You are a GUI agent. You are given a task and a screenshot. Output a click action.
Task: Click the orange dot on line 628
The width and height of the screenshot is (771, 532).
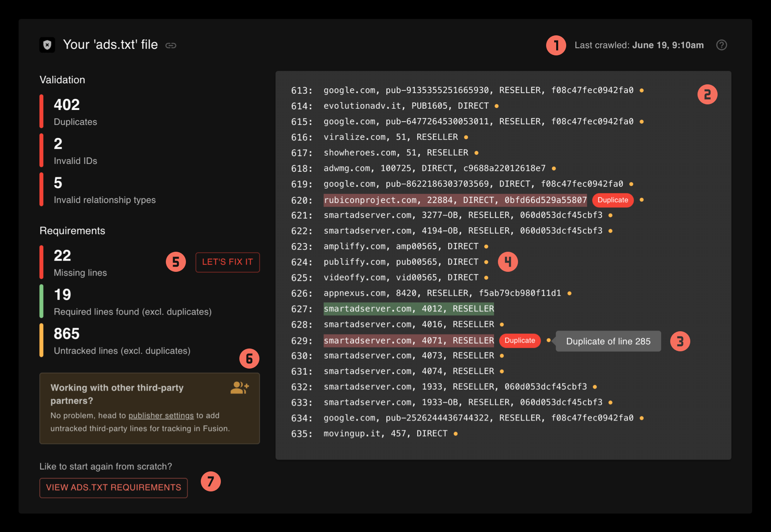click(x=502, y=324)
